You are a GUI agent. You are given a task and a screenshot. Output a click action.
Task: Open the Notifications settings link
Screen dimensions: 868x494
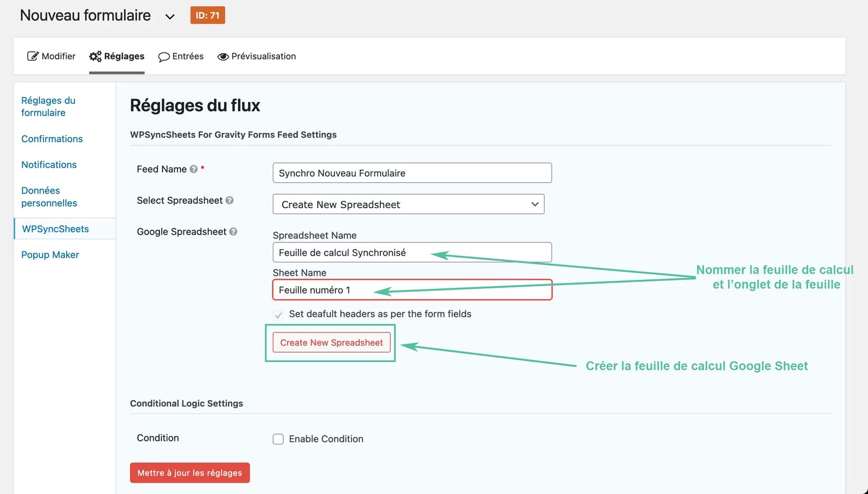[48, 164]
